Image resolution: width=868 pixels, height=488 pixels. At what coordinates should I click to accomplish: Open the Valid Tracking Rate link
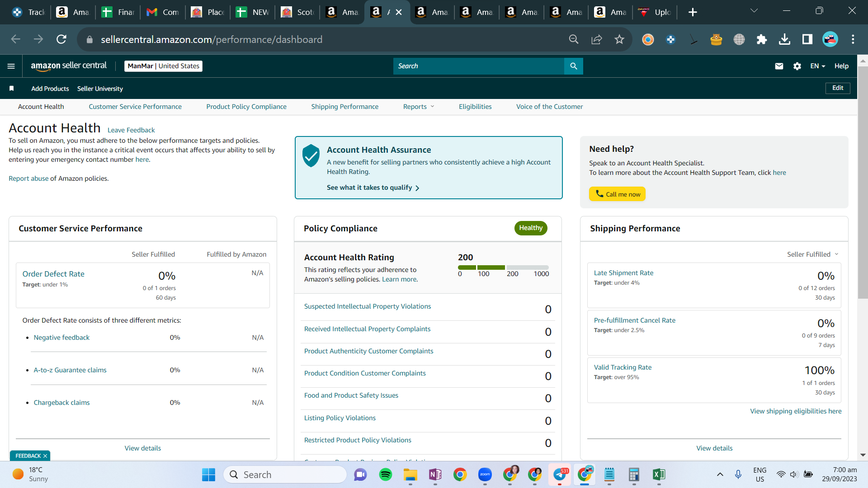pyautogui.click(x=623, y=367)
